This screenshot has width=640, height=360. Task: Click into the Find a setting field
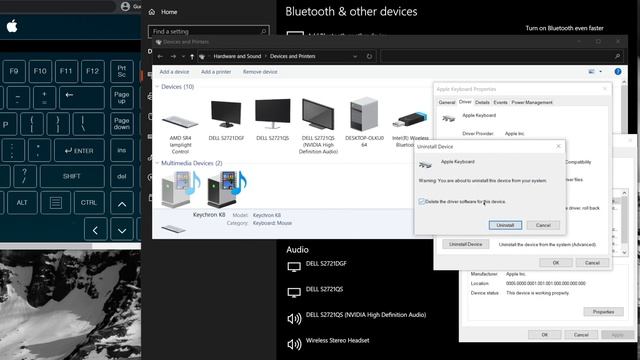[x=209, y=31]
